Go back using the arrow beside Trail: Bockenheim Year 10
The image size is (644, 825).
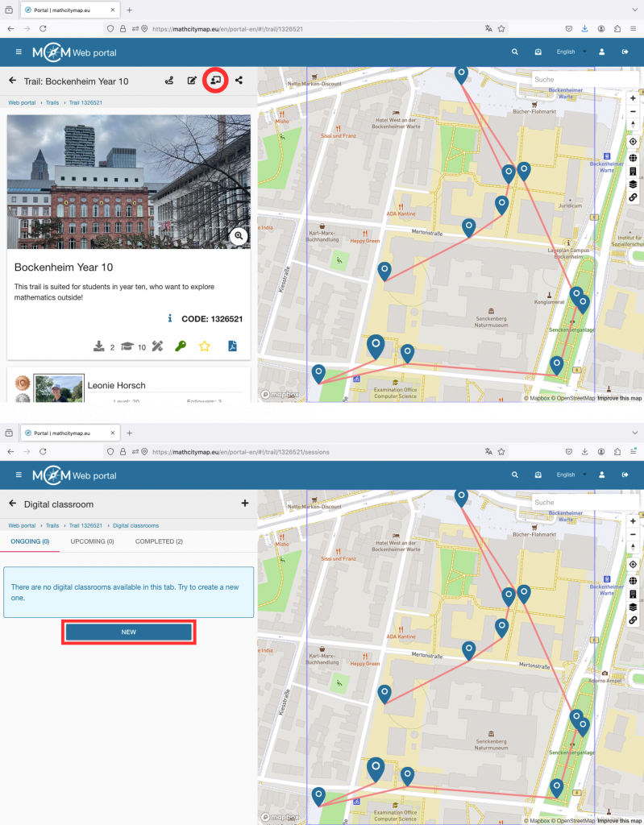point(12,81)
